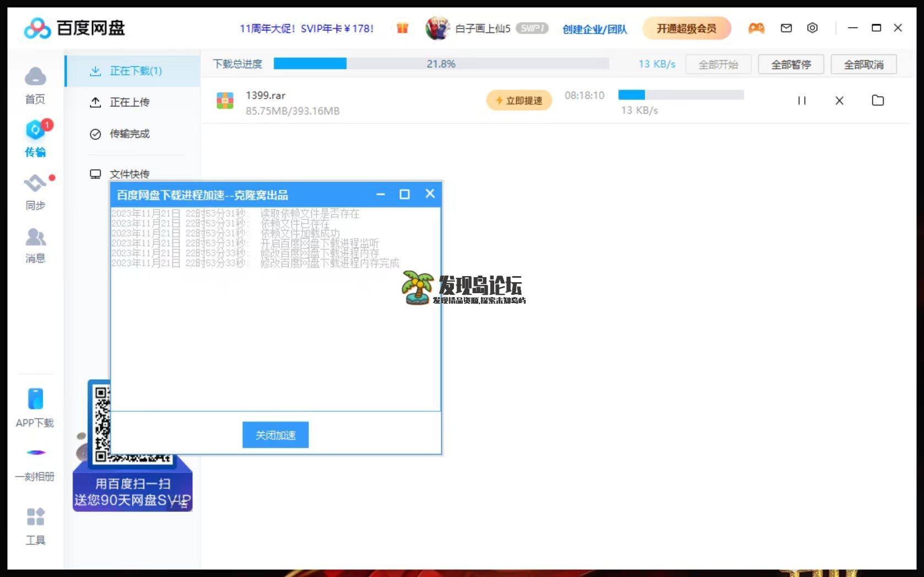Click the QR code scan promo banner

point(132,445)
